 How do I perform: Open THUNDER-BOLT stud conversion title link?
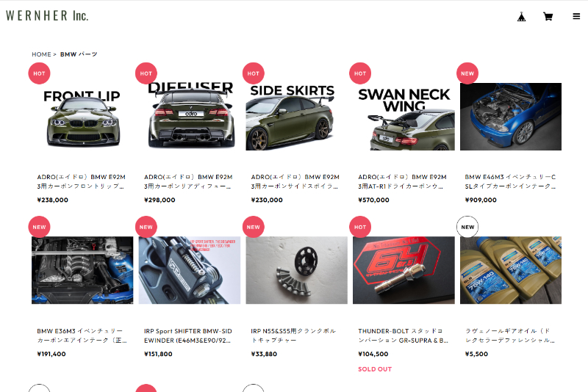pos(403,335)
